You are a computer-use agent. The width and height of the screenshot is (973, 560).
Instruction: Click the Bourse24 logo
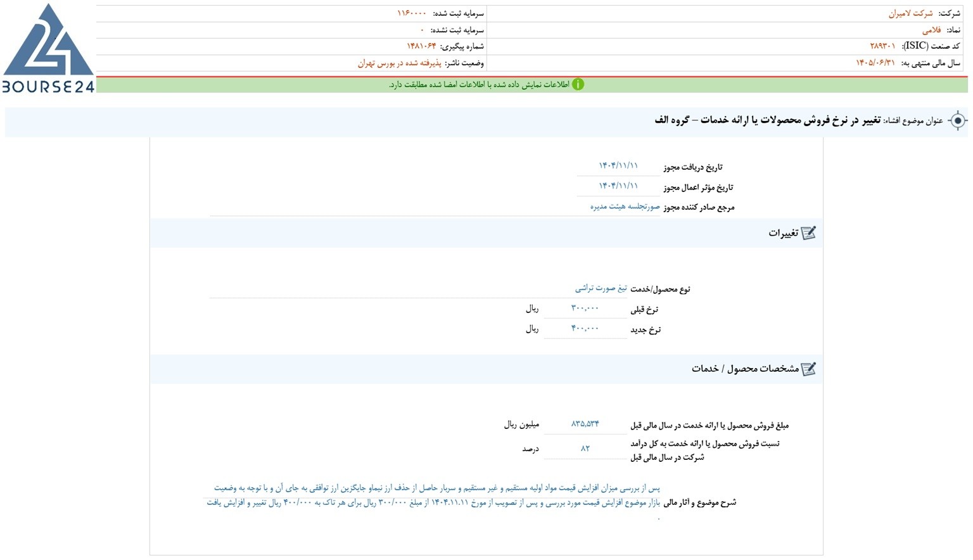coord(48,48)
